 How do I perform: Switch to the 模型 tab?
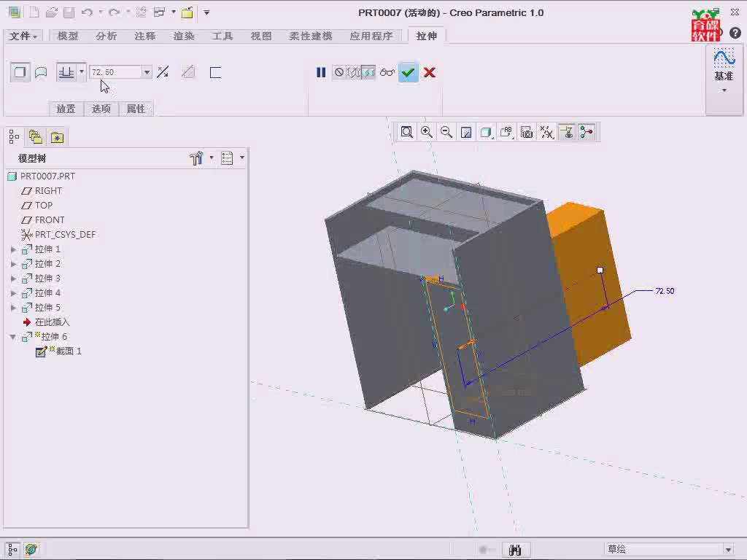(x=68, y=36)
